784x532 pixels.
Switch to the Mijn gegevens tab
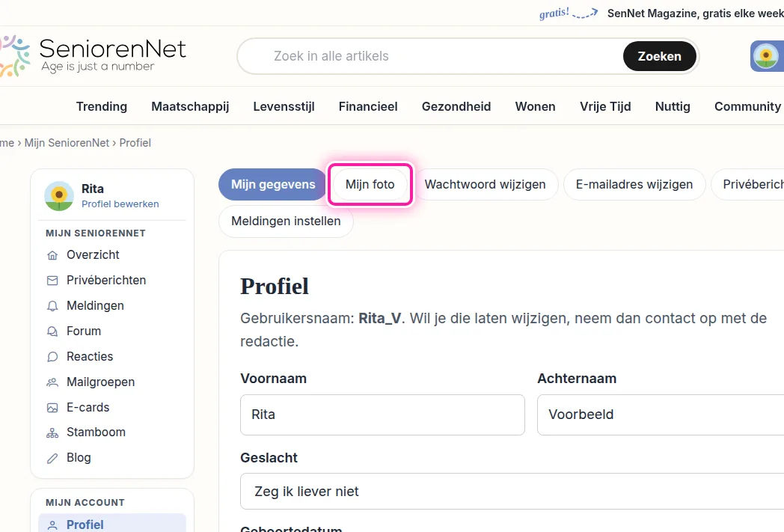[273, 185]
